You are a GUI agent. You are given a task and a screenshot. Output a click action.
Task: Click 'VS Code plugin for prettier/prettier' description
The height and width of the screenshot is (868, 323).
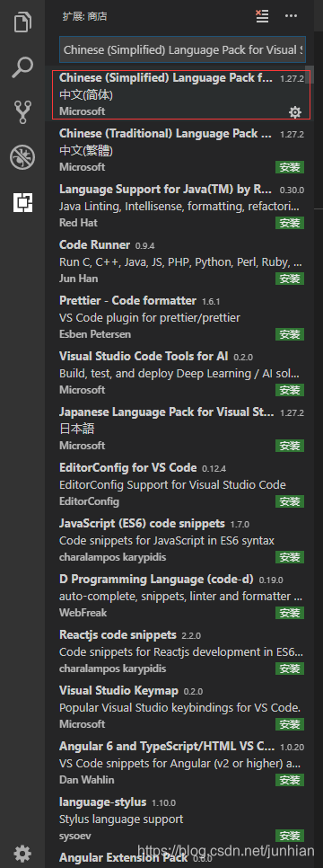150,318
